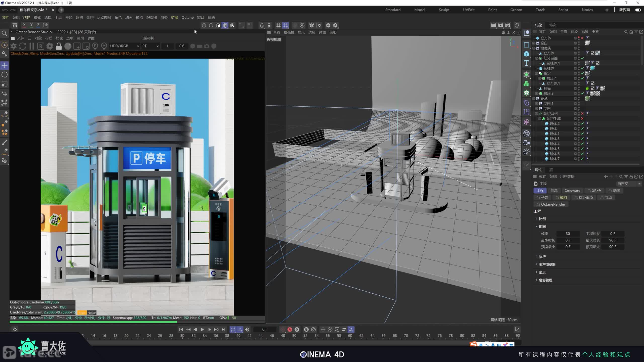Toggle the 新界面 switch
Image resolution: width=644 pixels, height=362 pixels.
click(x=638, y=10)
